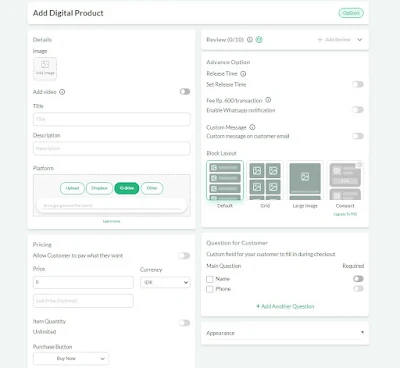Expand the Review section chevron
The image size is (400, 368).
tap(360, 40)
